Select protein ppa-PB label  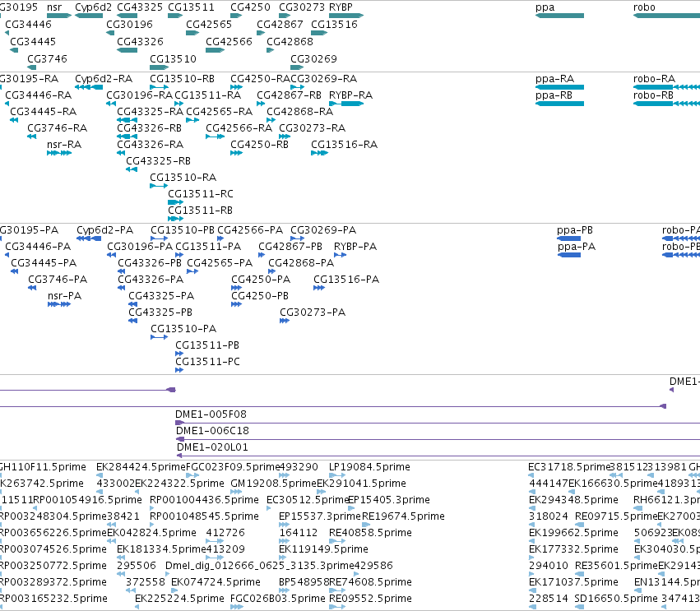pos(575,230)
